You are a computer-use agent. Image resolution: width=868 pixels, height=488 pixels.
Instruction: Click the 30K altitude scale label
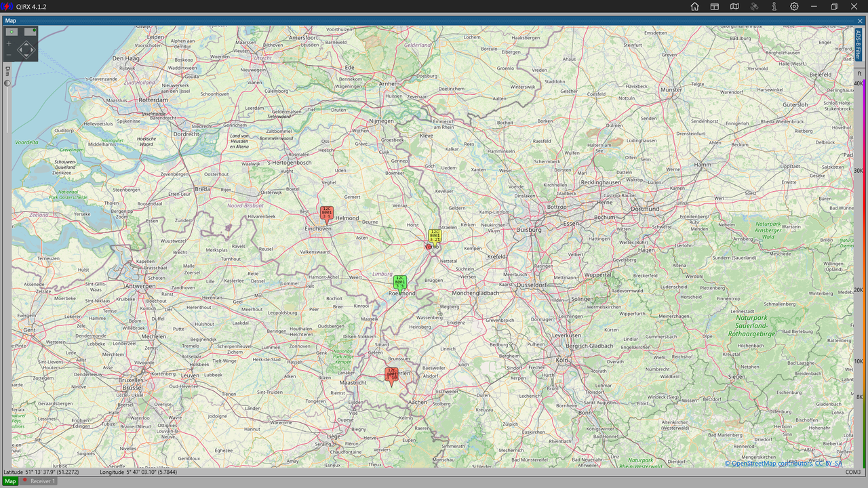859,171
